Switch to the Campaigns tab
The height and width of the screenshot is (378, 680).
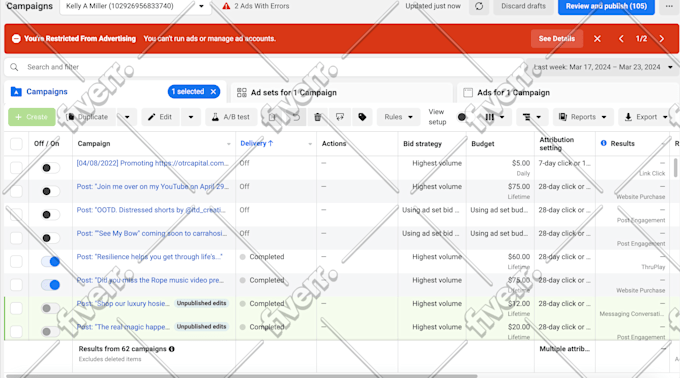pos(47,91)
